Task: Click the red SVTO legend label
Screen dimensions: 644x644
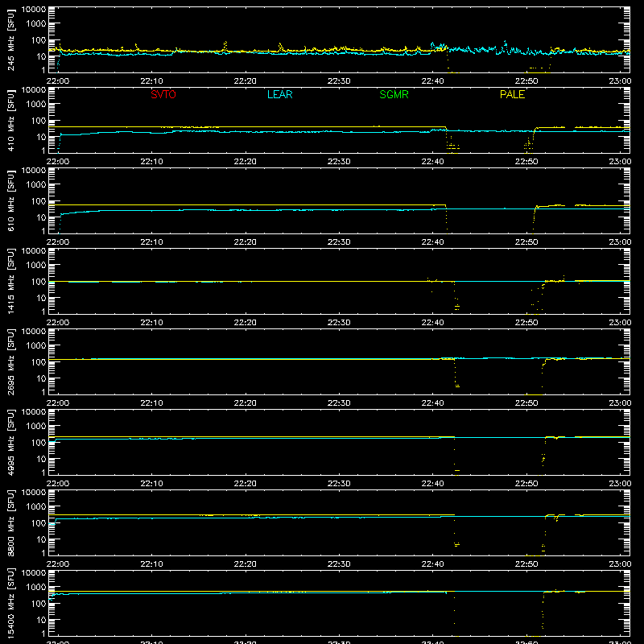Action: click(163, 94)
